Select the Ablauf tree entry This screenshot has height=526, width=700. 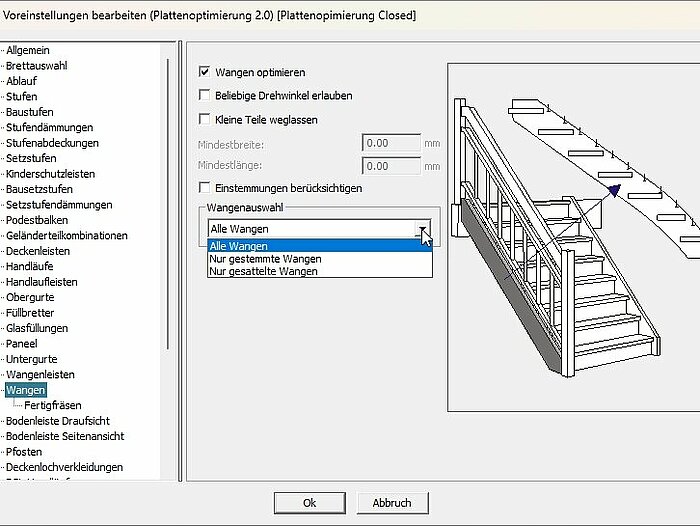(x=21, y=81)
